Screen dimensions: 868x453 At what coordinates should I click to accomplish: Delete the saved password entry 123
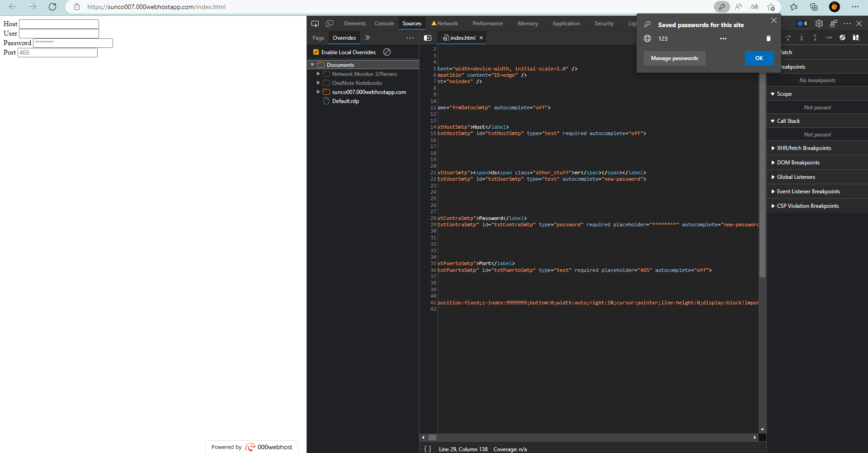(768, 38)
